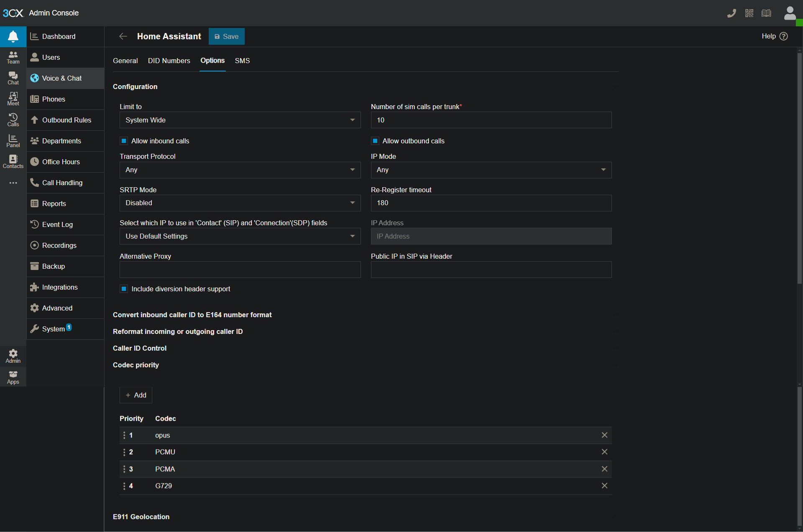The height and width of the screenshot is (532, 803).
Task: Remove the opus codec row
Action: click(x=604, y=435)
